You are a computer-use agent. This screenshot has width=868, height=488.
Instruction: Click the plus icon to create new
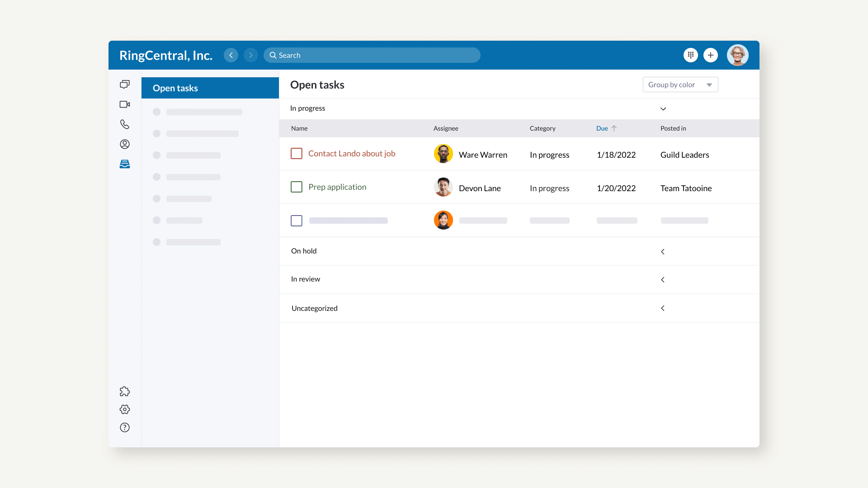711,55
